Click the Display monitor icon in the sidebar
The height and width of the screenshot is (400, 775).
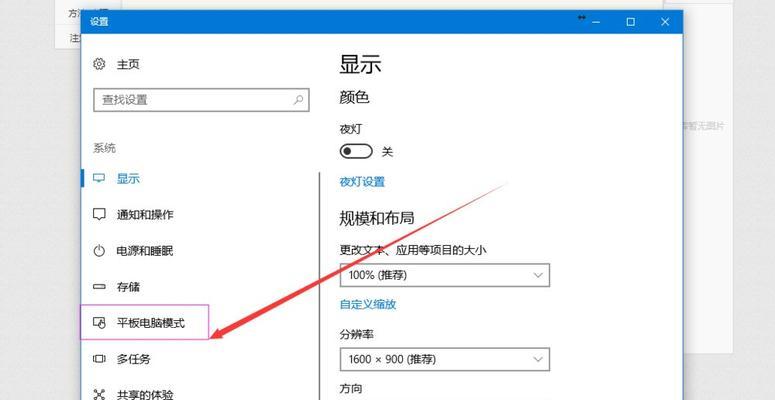click(x=99, y=178)
